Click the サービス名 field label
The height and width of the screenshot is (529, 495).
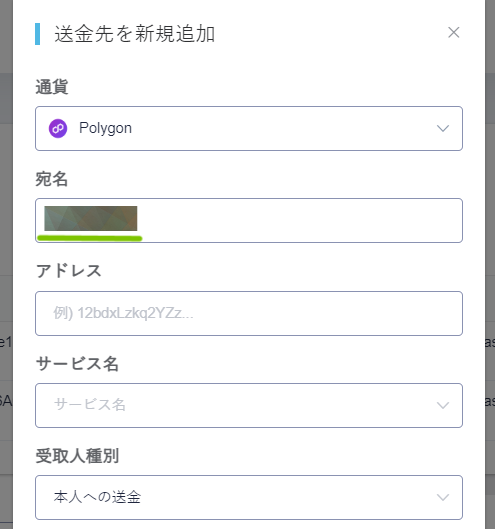point(77,364)
